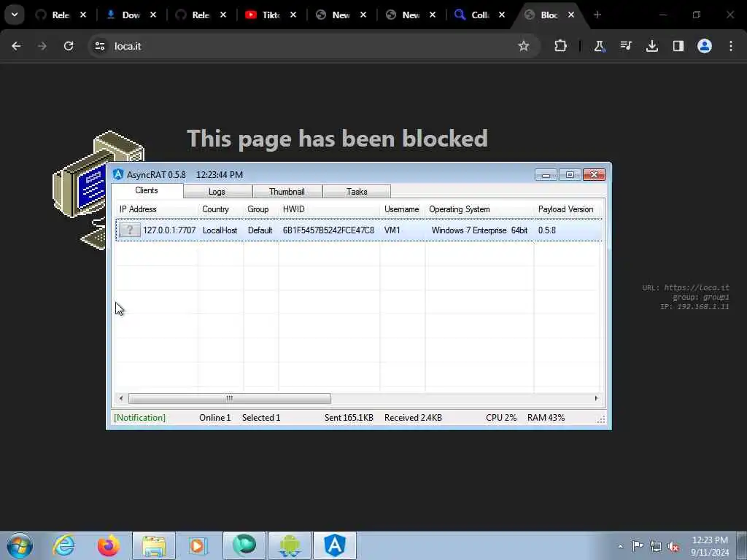Sort by the Payload Version column header
The width and height of the screenshot is (747, 560).
pos(565,209)
